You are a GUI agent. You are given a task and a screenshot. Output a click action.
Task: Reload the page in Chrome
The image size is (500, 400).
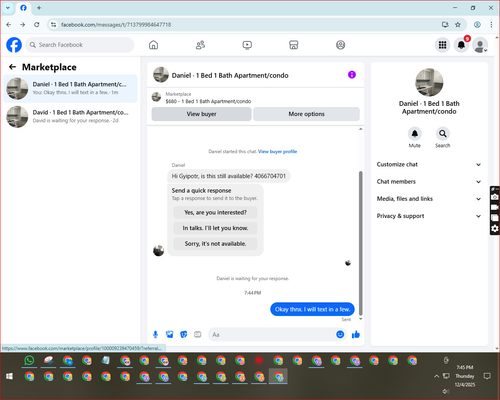pyautogui.click(x=37, y=25)
